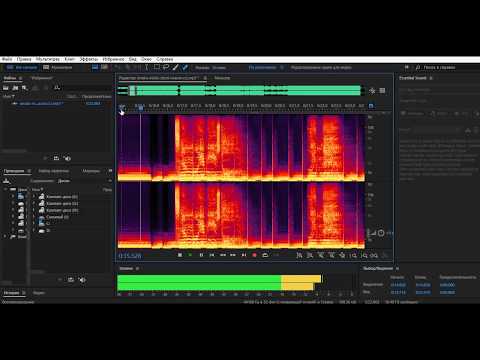
Task: Click the audio file in Files list
Action: coord(41,104)
